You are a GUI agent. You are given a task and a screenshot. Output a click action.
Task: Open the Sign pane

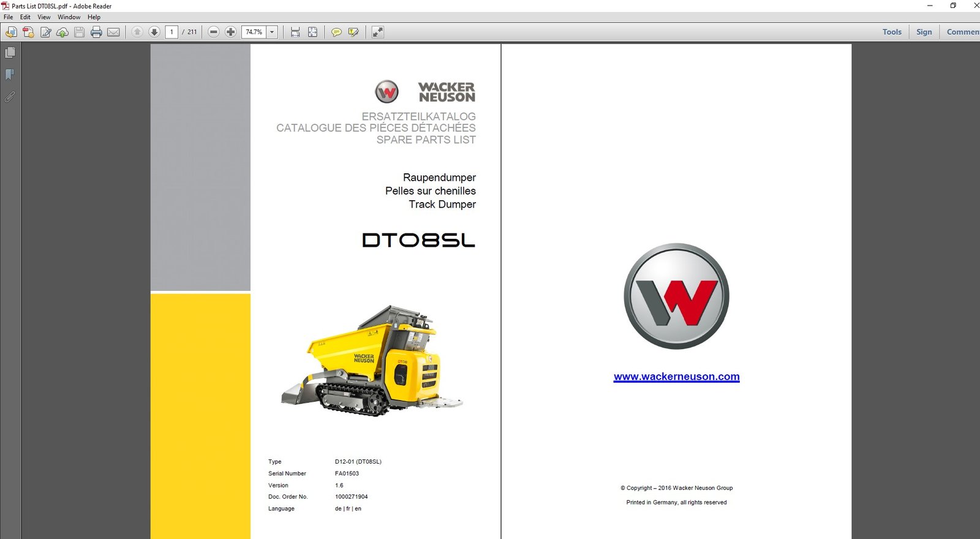pos(924,32)
